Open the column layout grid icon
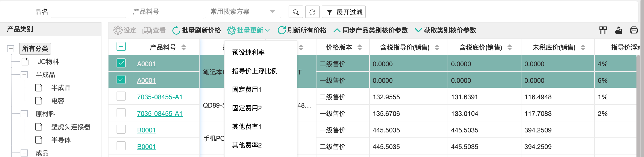The width and height of the screenshot is (644, 157). (603, 30)
